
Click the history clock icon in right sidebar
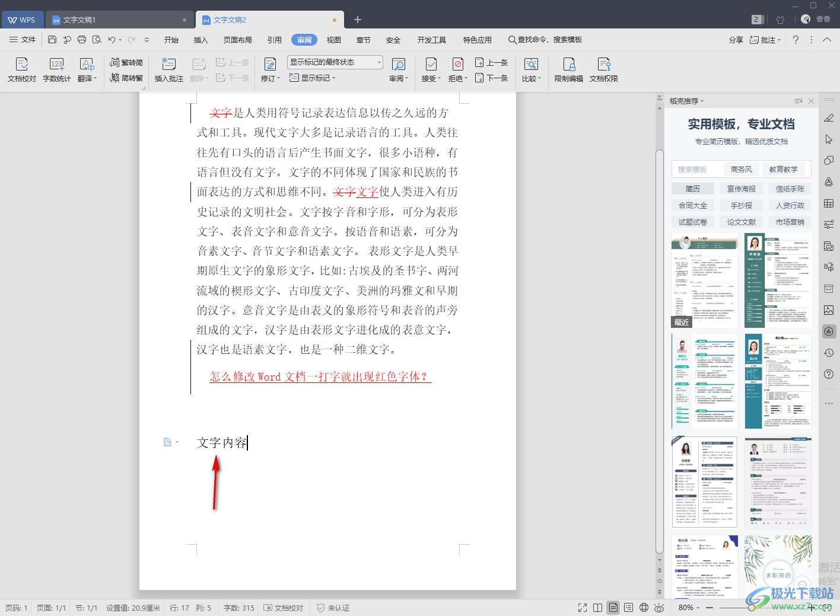829,353
